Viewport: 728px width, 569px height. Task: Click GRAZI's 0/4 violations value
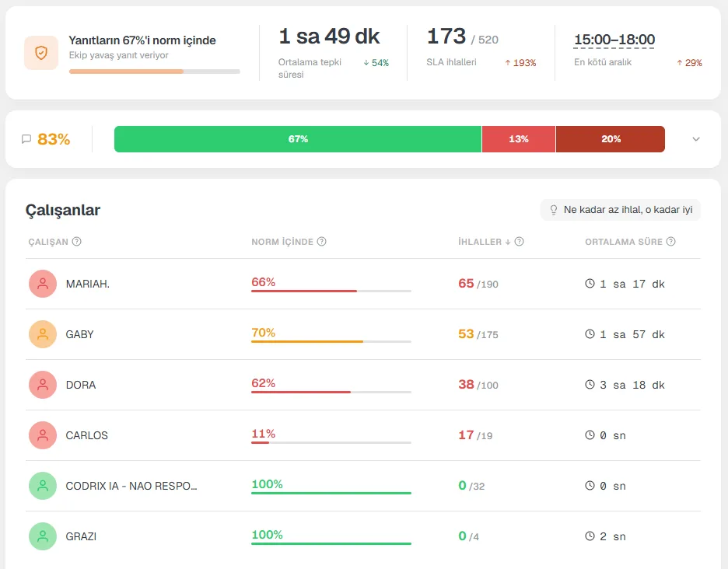468,536
